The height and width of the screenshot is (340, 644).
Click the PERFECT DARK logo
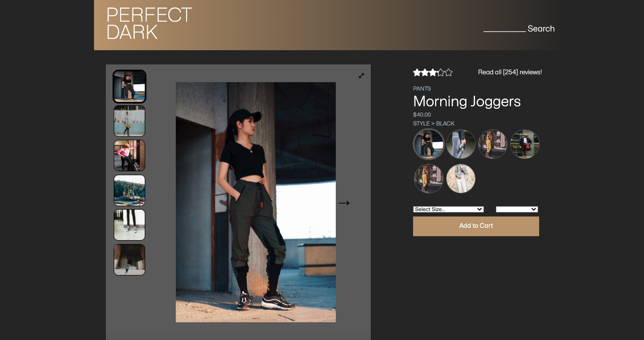click(149, 24)
